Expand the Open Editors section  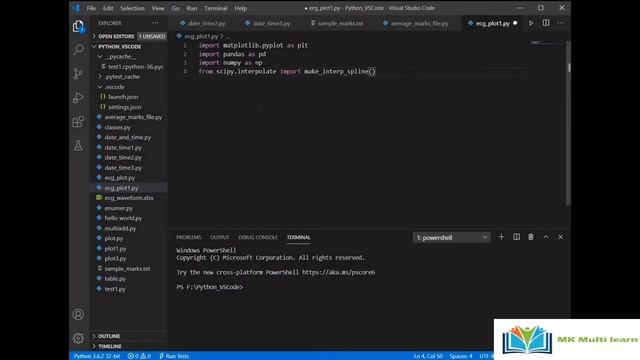(129, 36)
